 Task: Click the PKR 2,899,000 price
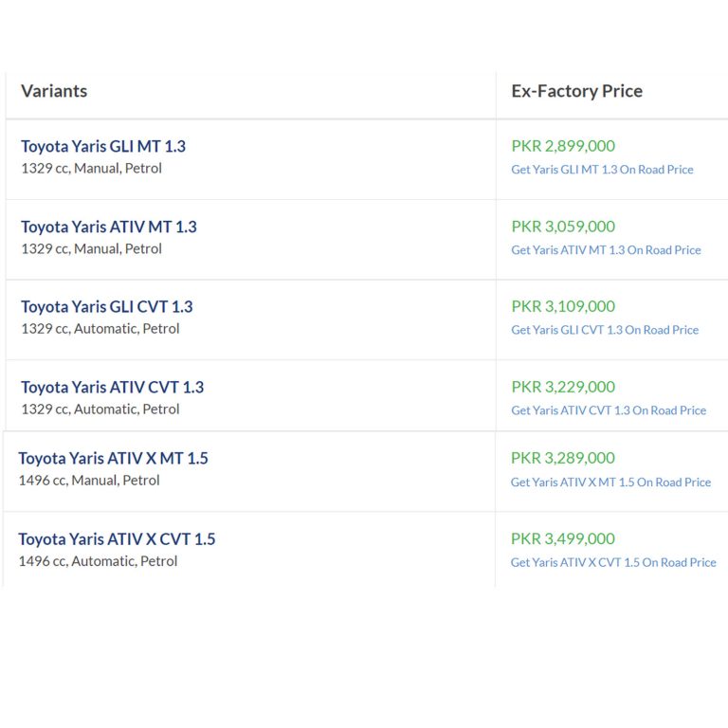(563, 146)
